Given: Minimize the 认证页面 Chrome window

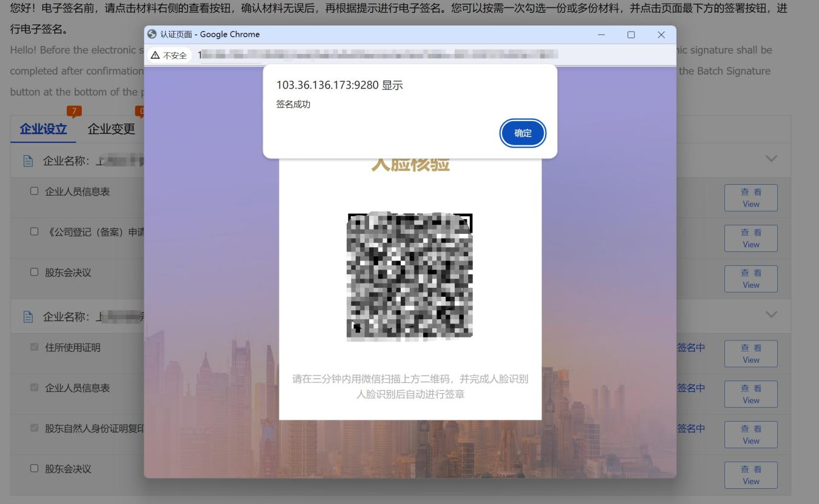Looking at the screenshot, I should (x=601, y=35).
